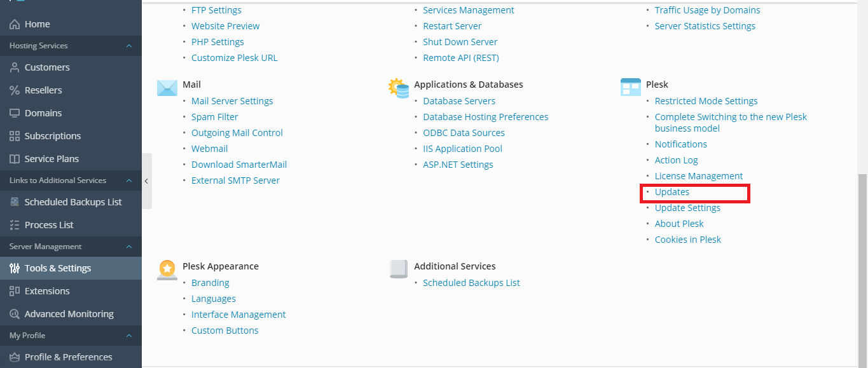Click the Scheduled Backups List sidebar icon
Image resolution: width=868 pixels, height=368 pixels.
(x=15, y=202)
